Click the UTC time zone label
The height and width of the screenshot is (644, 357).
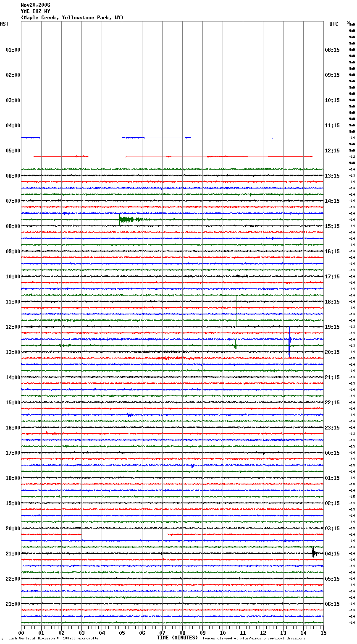pos(333,24)
